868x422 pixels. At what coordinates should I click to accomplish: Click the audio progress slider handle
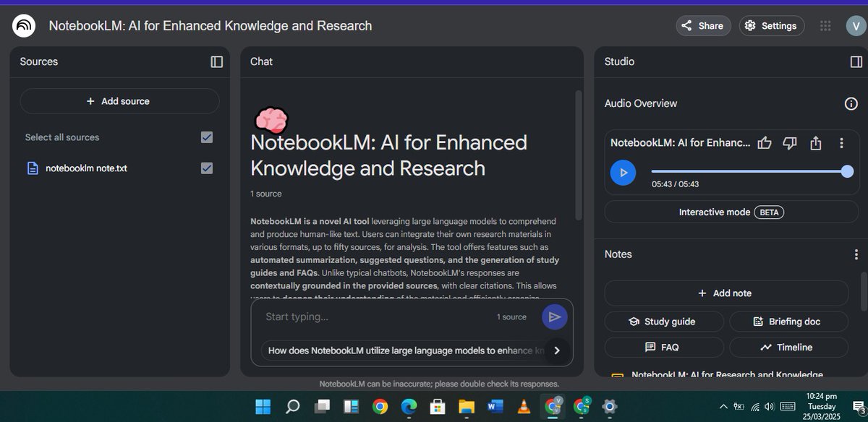[847, 171]
